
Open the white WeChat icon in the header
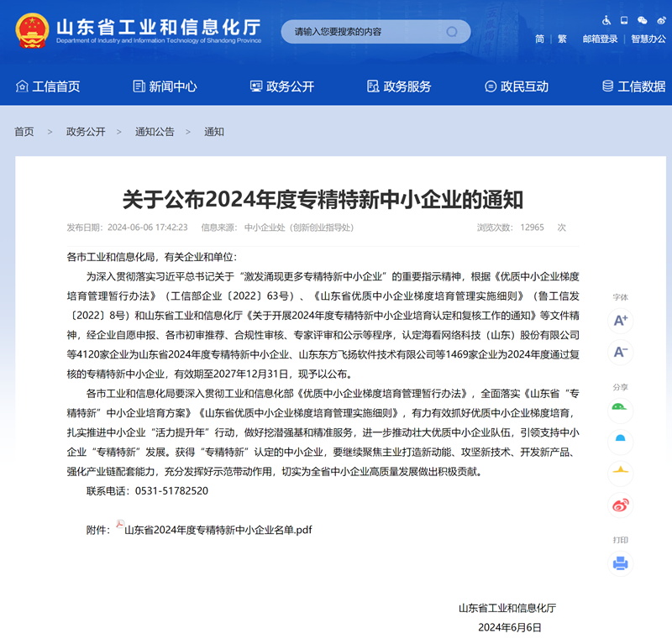[642, 20]
